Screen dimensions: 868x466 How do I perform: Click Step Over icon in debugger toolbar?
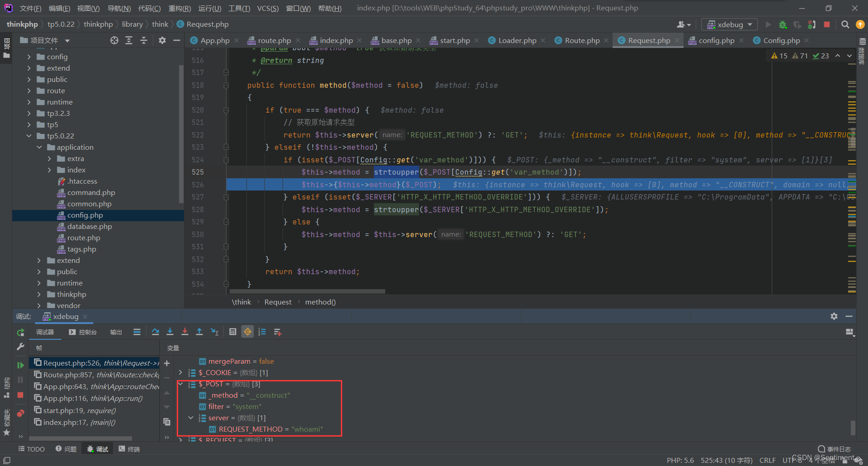pyautogui.click(x=156, y=332)
